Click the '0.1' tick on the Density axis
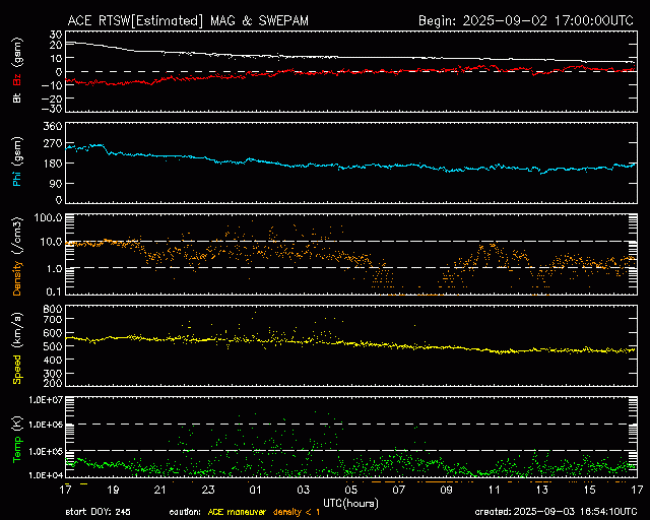This screenshot has height=520, width=650. coord(54,292)
